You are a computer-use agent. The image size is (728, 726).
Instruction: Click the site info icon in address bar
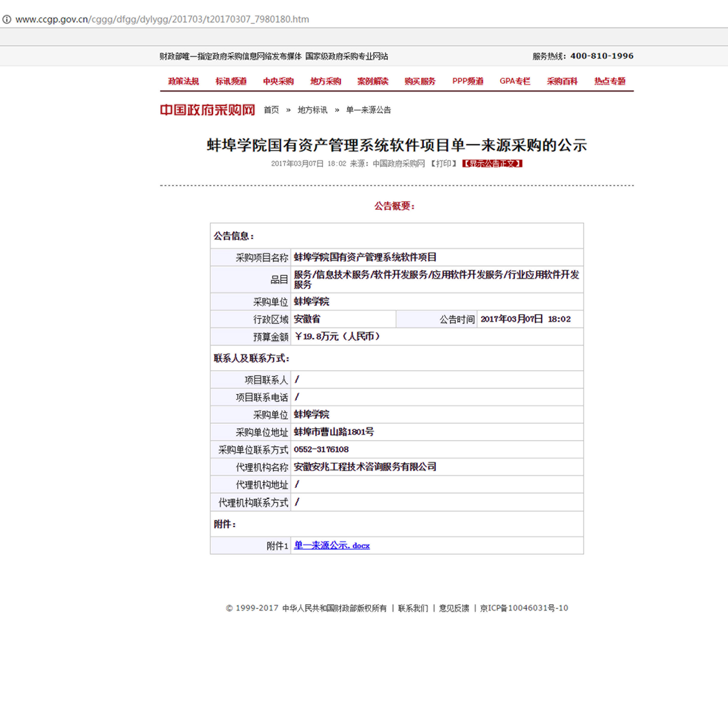click(x=7, y=19)
